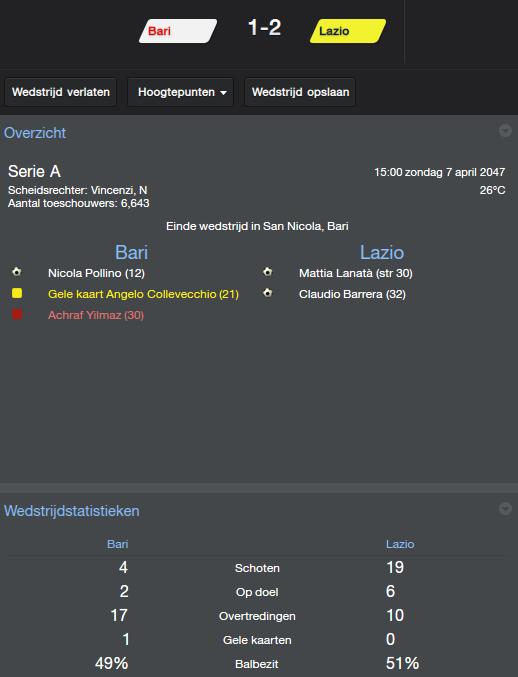Click the yellow Lazio team badge
This screenshot has width=518, height=677.
click(x=348, y=31)
